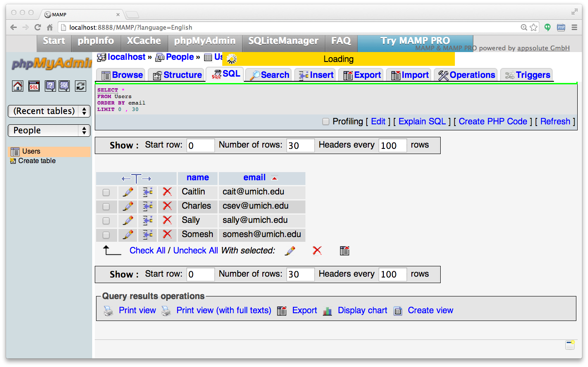
Task: Click the top Number of rows field
Action: click(301, 145)
